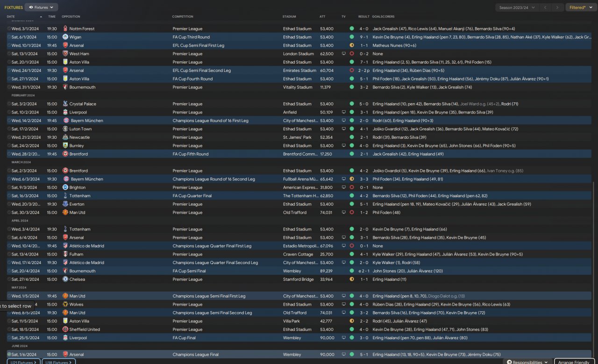Tick the select circle for Sat, 1/6/2024 row
Screen dimensions: 598x364
(x=9, y=355)
